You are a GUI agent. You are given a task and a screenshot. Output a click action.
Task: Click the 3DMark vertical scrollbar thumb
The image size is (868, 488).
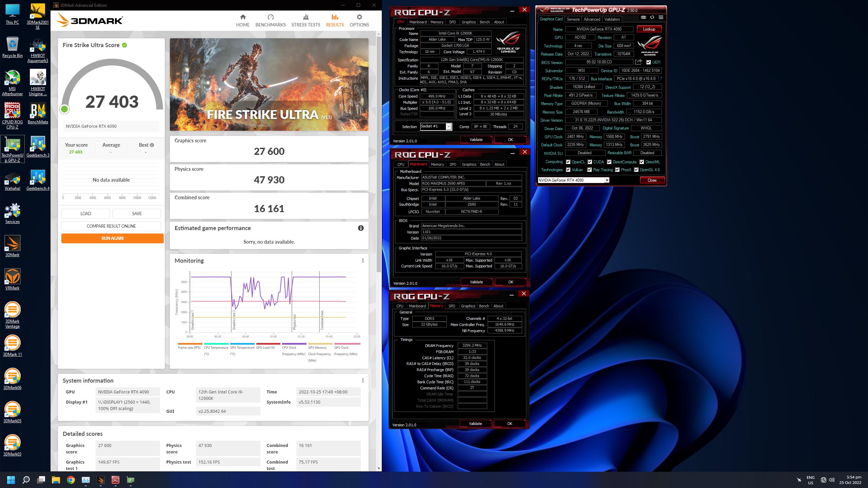[x=379, y=154]
